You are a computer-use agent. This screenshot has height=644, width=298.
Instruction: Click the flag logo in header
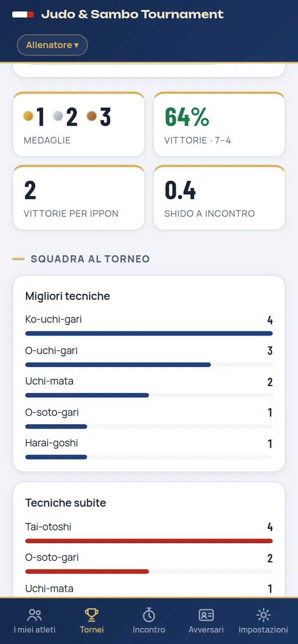[x=23, y=15]
